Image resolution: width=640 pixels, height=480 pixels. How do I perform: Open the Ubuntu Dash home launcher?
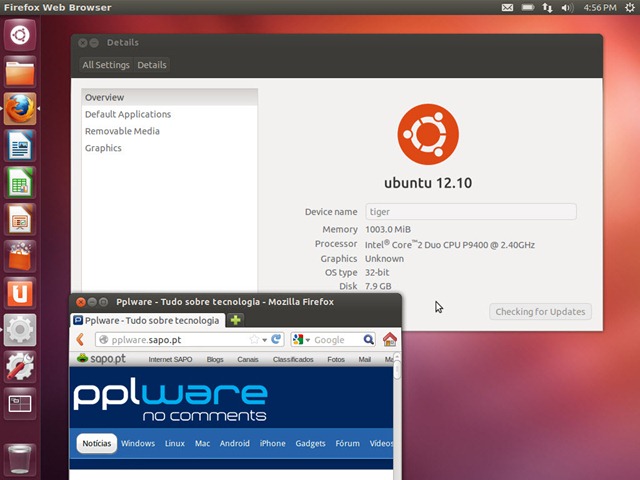[x=20, y=35]
